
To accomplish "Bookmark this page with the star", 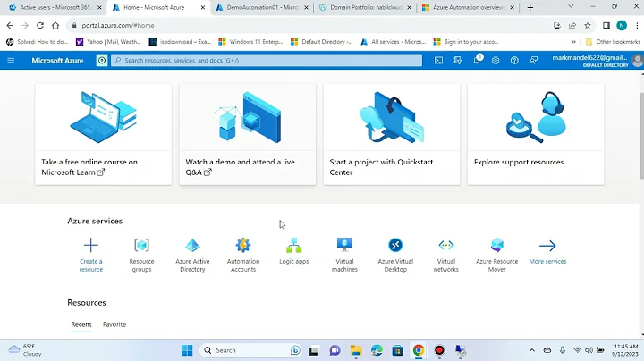I will [588, 25].
